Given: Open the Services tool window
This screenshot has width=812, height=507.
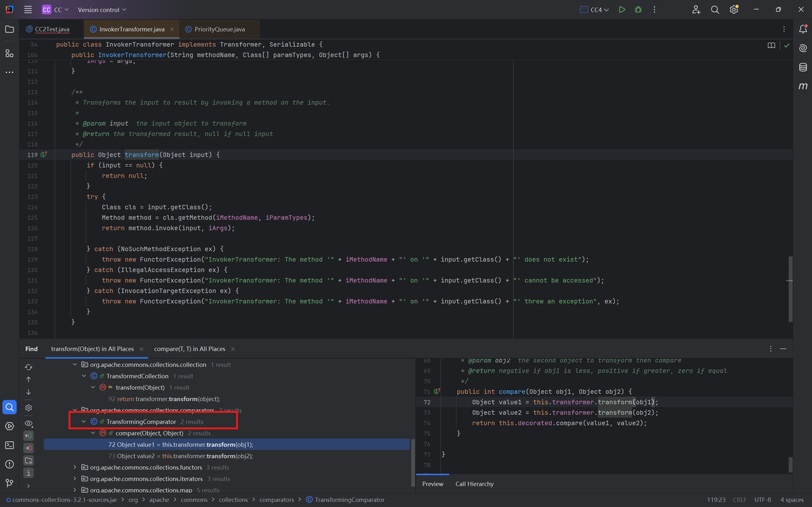Looking at the screenshot, I should pyautogui.click(x=9, y=426).
